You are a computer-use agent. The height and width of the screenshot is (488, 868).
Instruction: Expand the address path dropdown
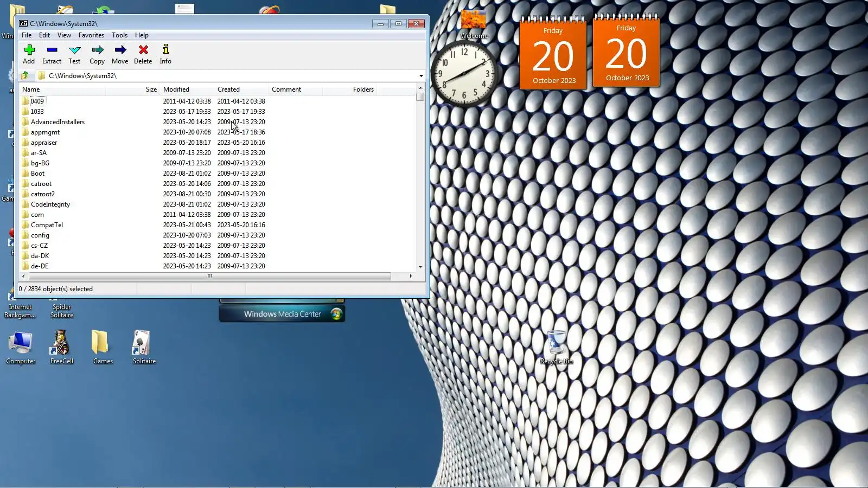tap(421, 76)
